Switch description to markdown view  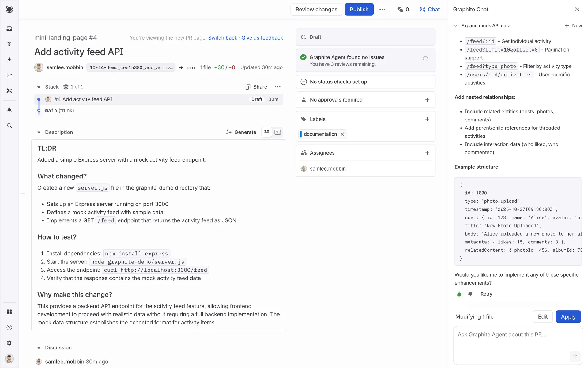pyautogui.click(x=278, y=132)
